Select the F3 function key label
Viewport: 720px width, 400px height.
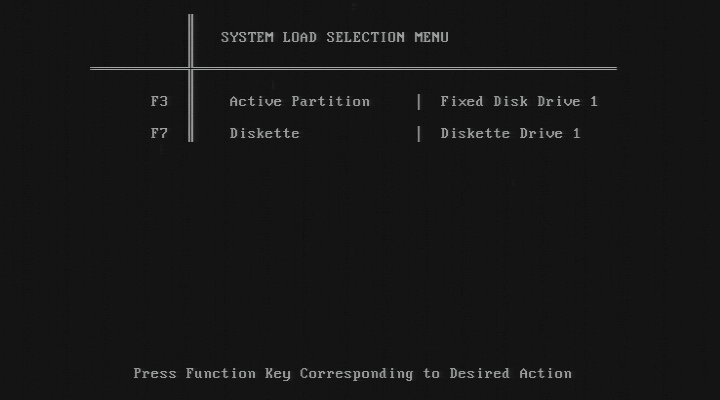point(159,101)
